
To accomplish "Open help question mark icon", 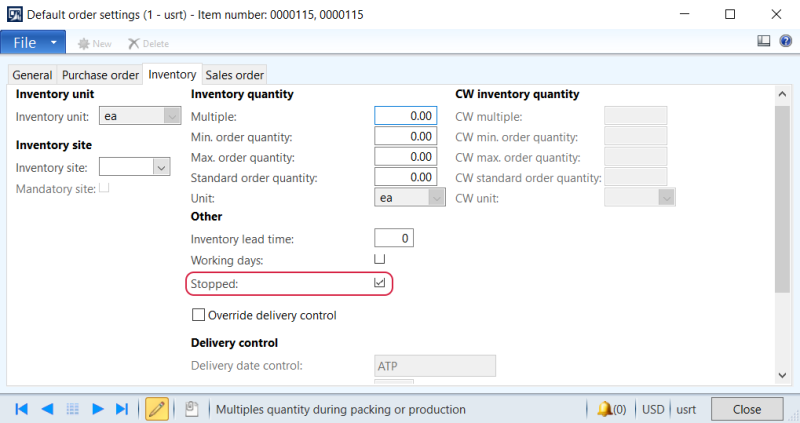I will tap(783, 42).
